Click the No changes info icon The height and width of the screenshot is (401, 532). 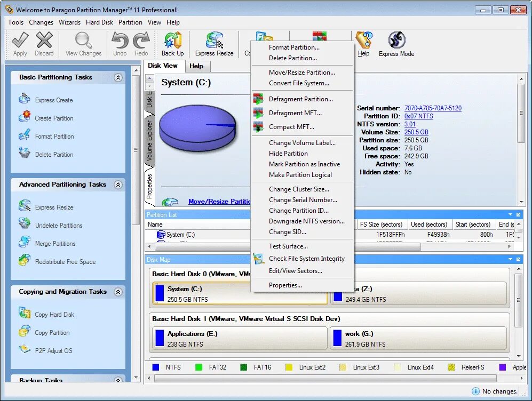(475, 391)
